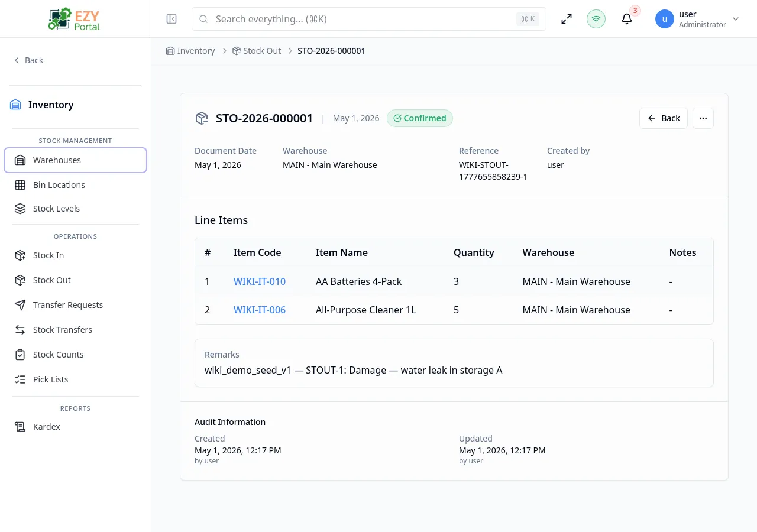Open Pick Lists
The height and width of the screenshot is (532, 757).
point(75,379)
